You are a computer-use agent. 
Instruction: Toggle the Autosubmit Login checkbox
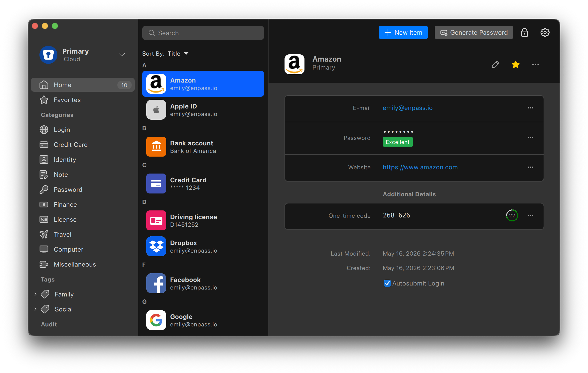click(387, 283)
